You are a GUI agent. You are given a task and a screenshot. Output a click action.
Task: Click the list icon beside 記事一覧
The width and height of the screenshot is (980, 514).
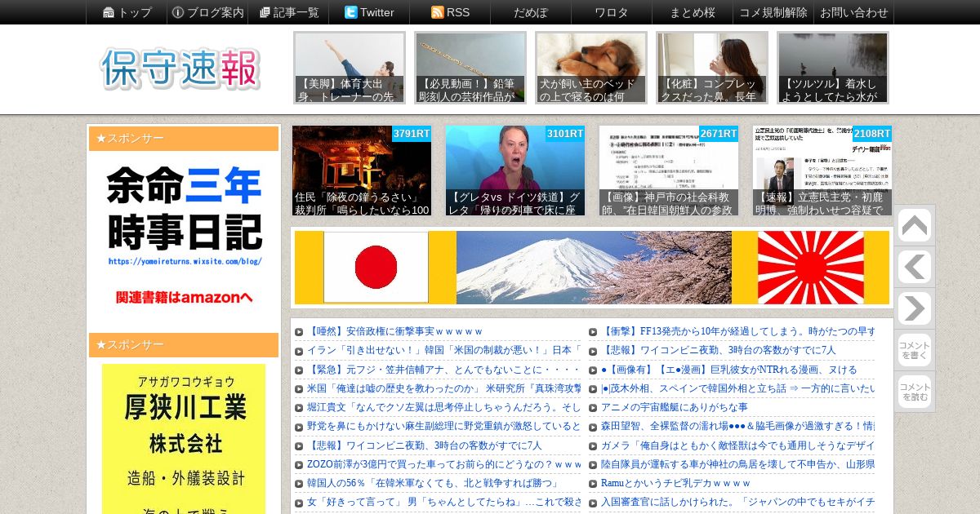tap(265, 12)
